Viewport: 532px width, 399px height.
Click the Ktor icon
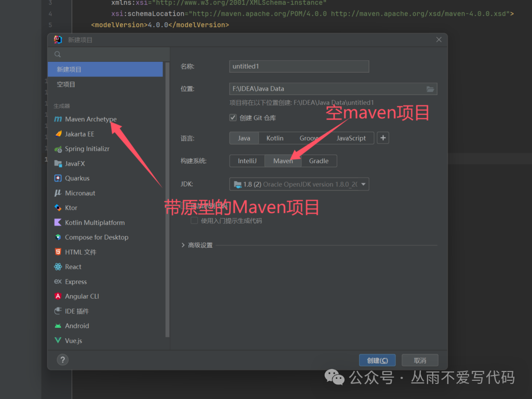[x=58, y=208]
